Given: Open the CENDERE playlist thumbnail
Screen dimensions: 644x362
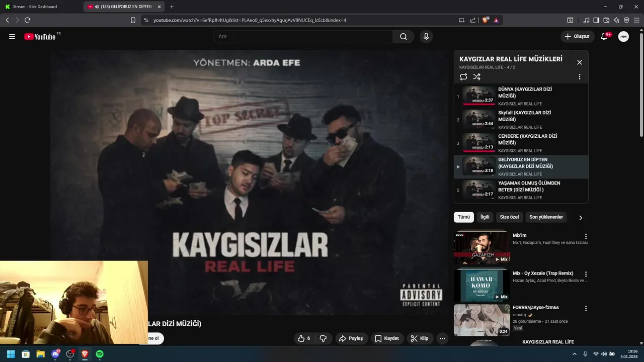Looking at the screenshot, I should pyautogui.click(x=478, y=143).
